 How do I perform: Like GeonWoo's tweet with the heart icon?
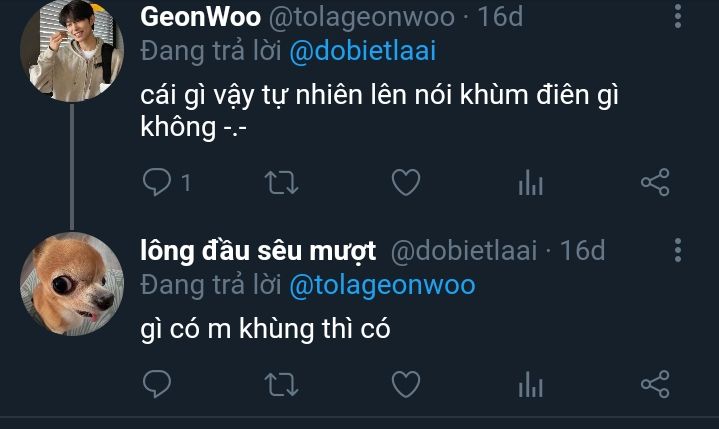(x=406, y=182)
